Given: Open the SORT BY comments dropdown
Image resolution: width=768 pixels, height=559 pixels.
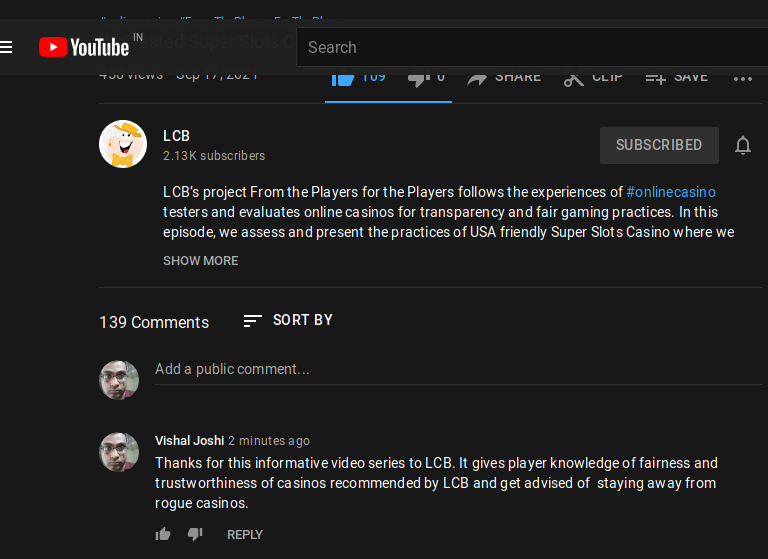Looking at the screenshot, I should pos(288,320).
